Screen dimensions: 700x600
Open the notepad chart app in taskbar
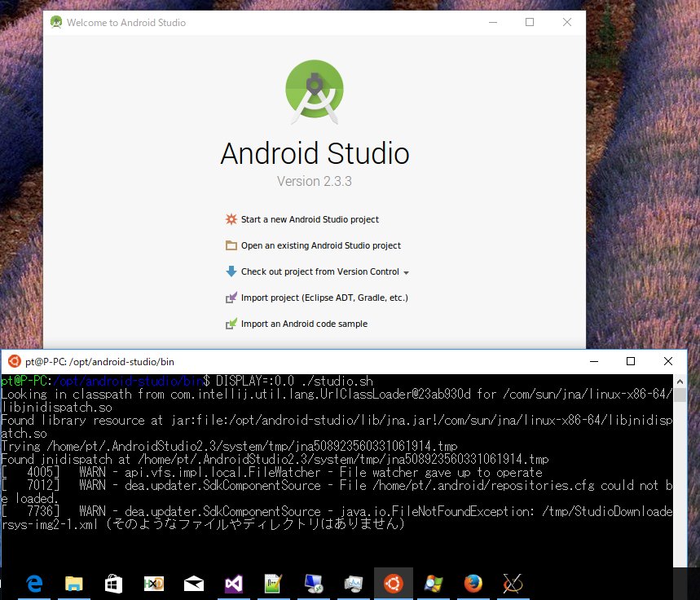coord(274,584)
